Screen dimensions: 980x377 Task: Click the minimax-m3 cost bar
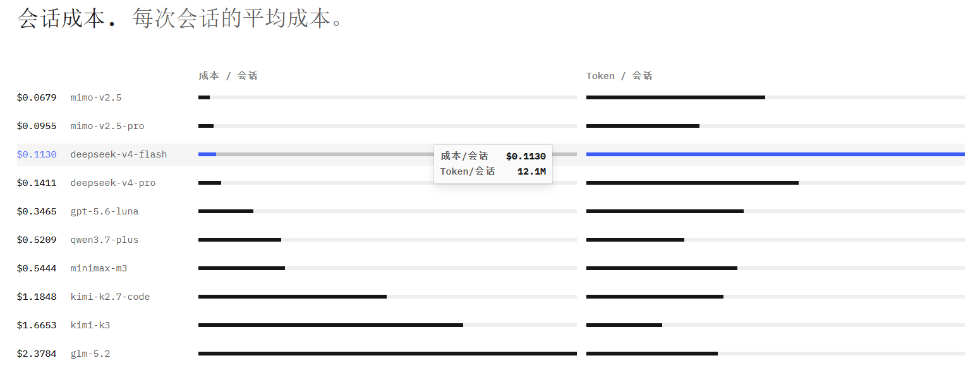pyautogui.click(x=241, y=268)
